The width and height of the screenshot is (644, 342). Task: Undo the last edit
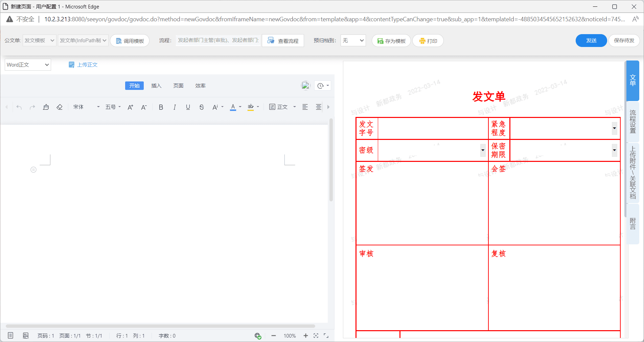tap(19, 107)
